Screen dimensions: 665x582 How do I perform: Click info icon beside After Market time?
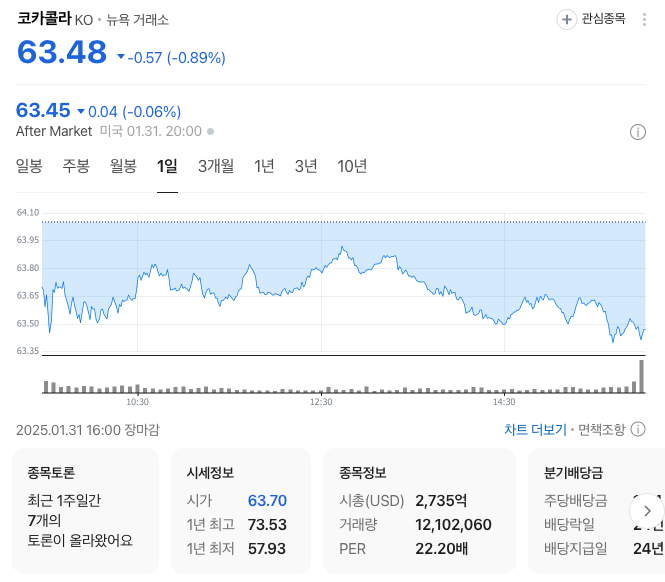pos(637,132)
